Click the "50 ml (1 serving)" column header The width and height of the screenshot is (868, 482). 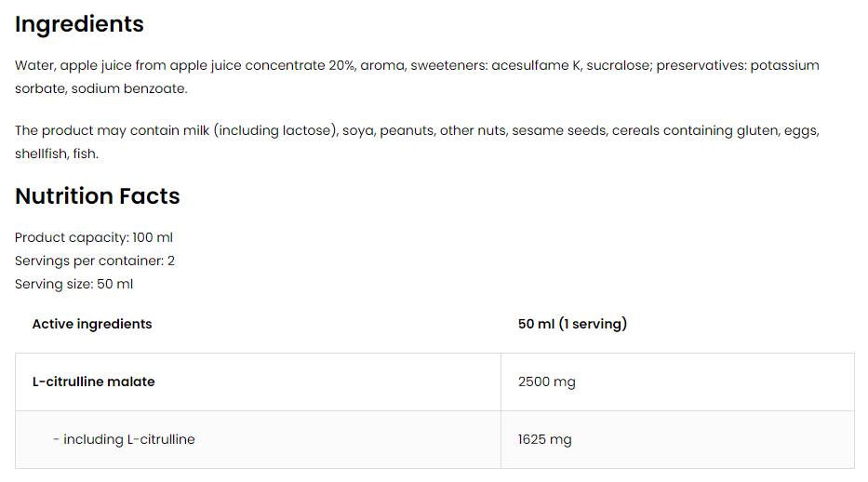[x=572, y=324]
